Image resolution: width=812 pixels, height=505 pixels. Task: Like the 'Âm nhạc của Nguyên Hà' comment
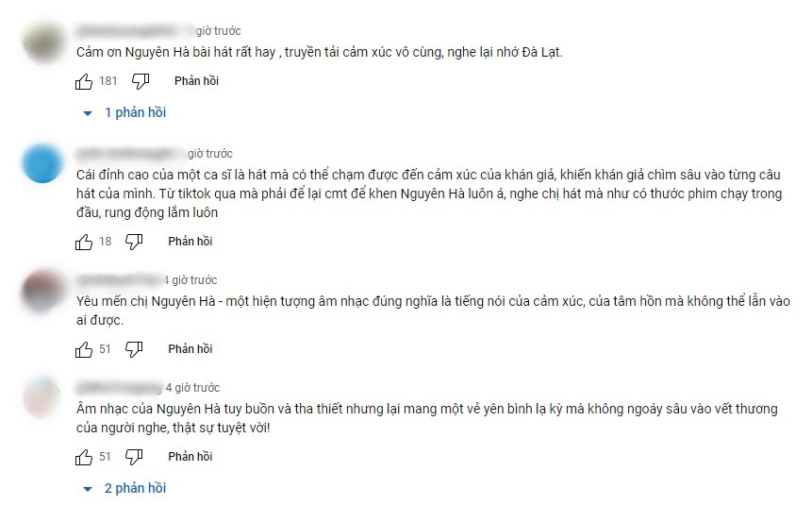[84, 457]
